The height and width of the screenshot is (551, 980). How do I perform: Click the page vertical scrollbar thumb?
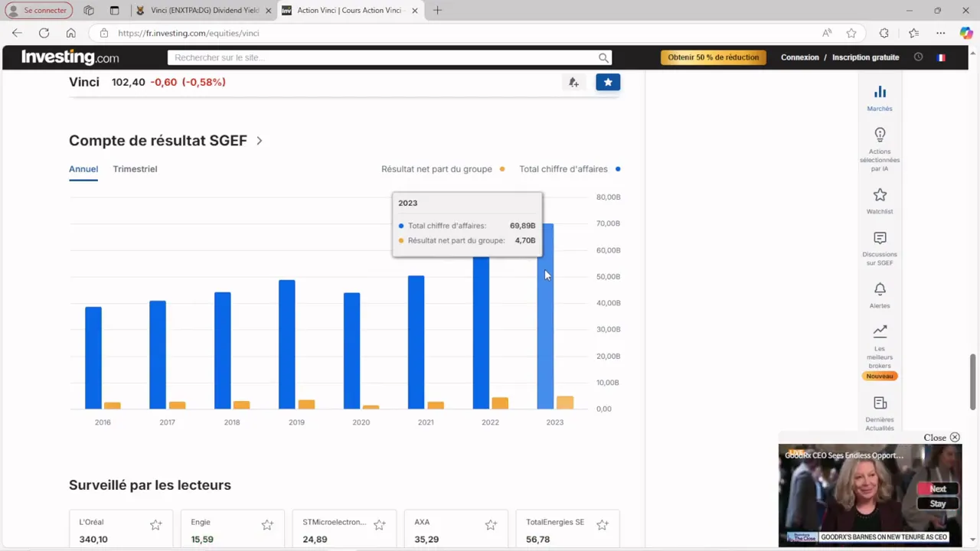974,383
